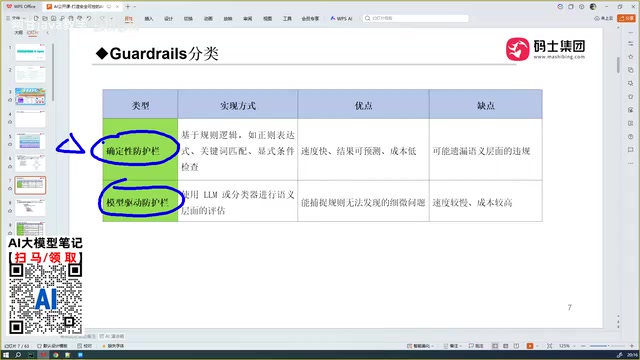Image resolution: width=640 pixels, height=360 pixels.
Task: Open the 智能美化 dropdown in status bar
Action: 420,346
